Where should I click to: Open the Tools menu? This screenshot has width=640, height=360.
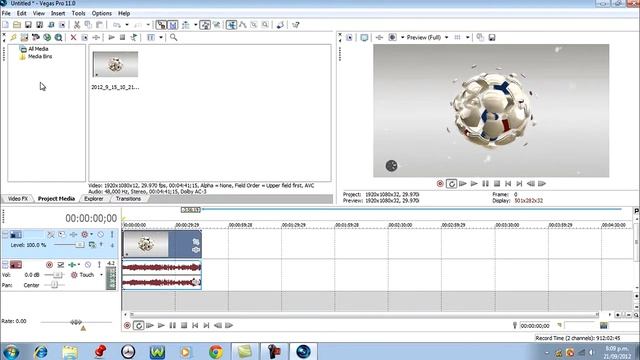(78, 13)
